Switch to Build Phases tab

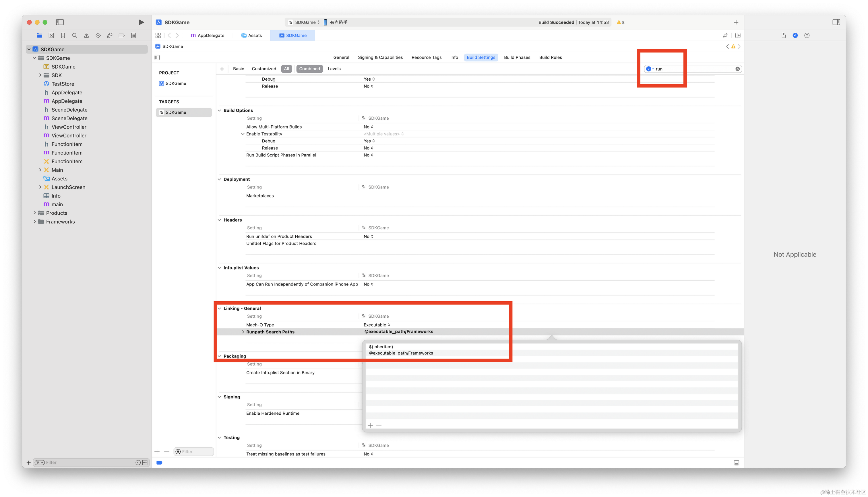click(517, 57)
